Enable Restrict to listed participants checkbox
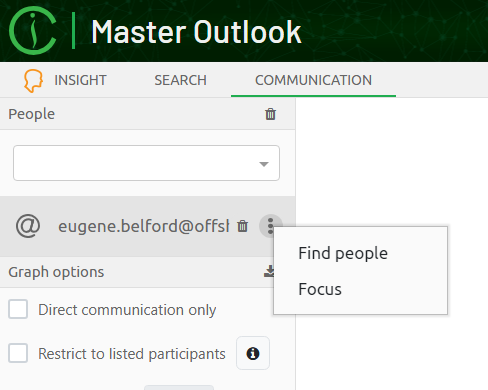The image size is (488, 390). pos(18,353)
